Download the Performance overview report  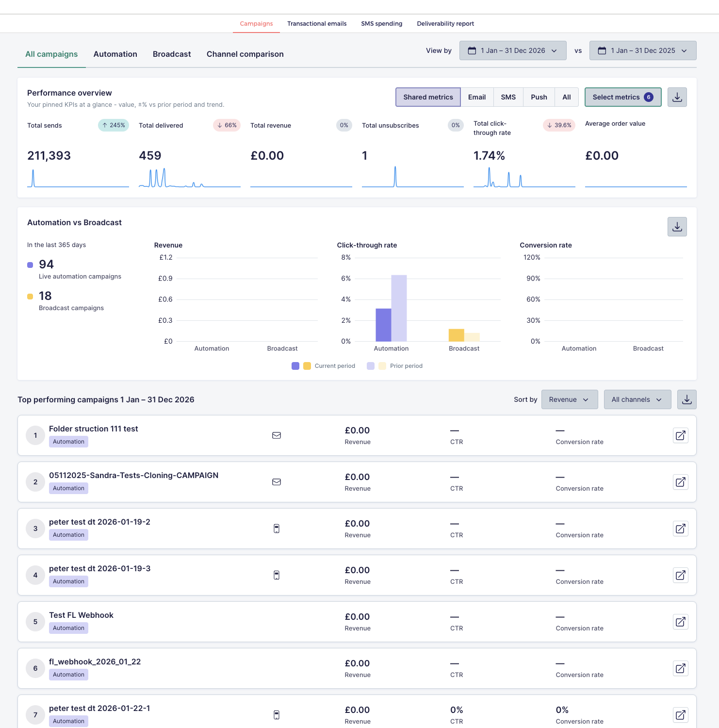click(677, 97)
